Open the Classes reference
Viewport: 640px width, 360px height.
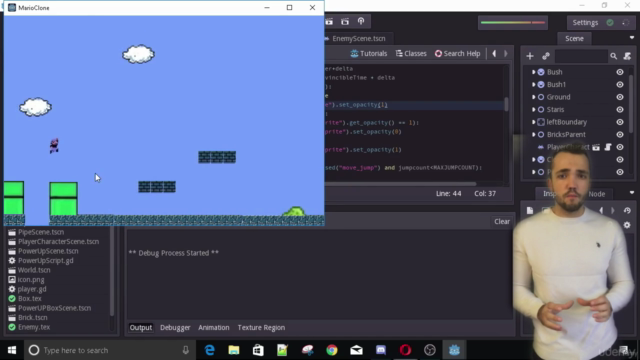[411, 53]
